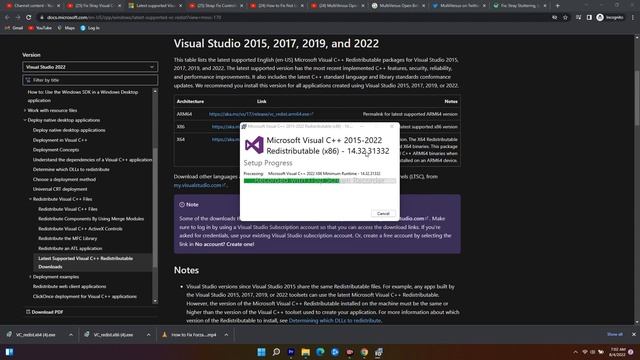Open options for VC_redist.x86 download
This screenshot has height=360, width=640.
point(149,335)
